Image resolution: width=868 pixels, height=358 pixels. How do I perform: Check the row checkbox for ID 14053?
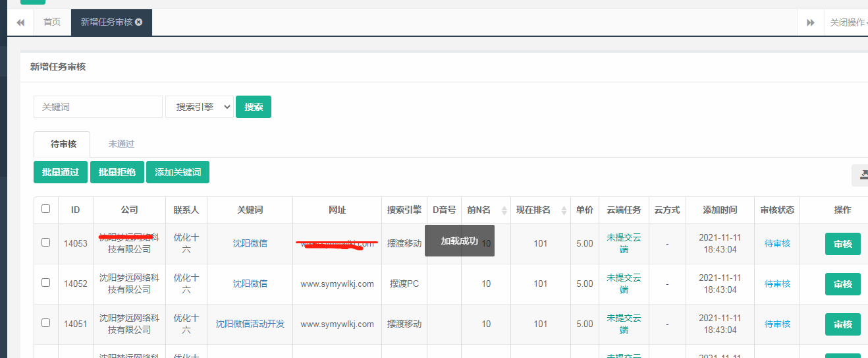[45, 242]
